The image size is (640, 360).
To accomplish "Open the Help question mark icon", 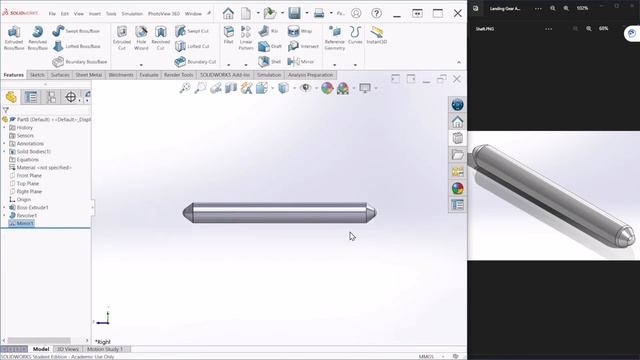I will pos(376,13).
